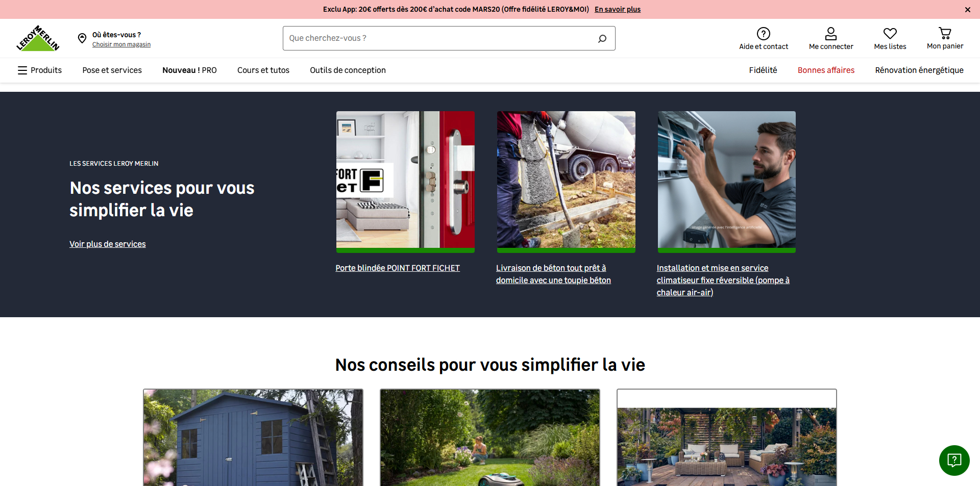This screenshot has height=486, width=980.
Task: Open the terrace pergola advice card
Action: [x=727, y=438]
